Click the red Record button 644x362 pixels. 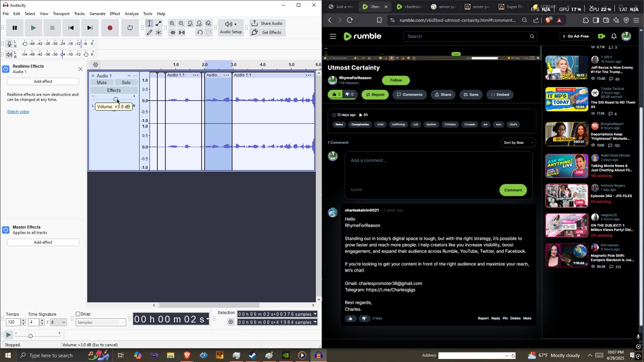(x=110, y=28)
